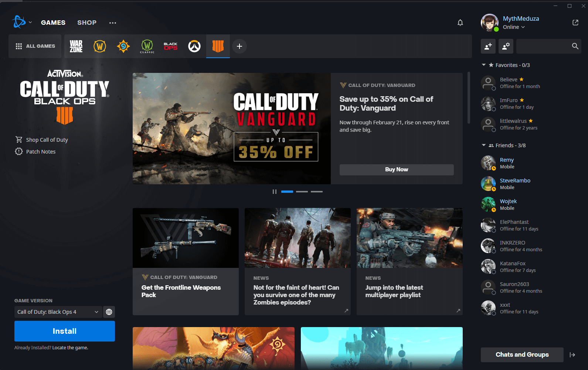Viewport: 588px width, 370px height.
Task: Show the first carousel slide indicator
Action: (287, 192)
